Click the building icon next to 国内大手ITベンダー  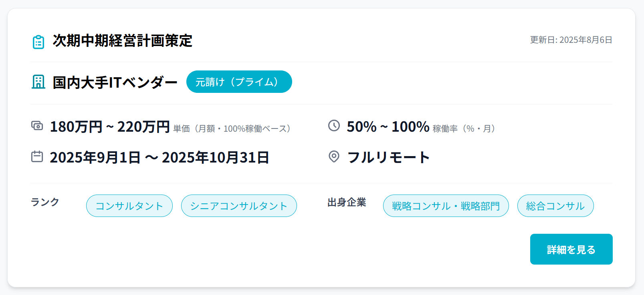tap(38, 82)
